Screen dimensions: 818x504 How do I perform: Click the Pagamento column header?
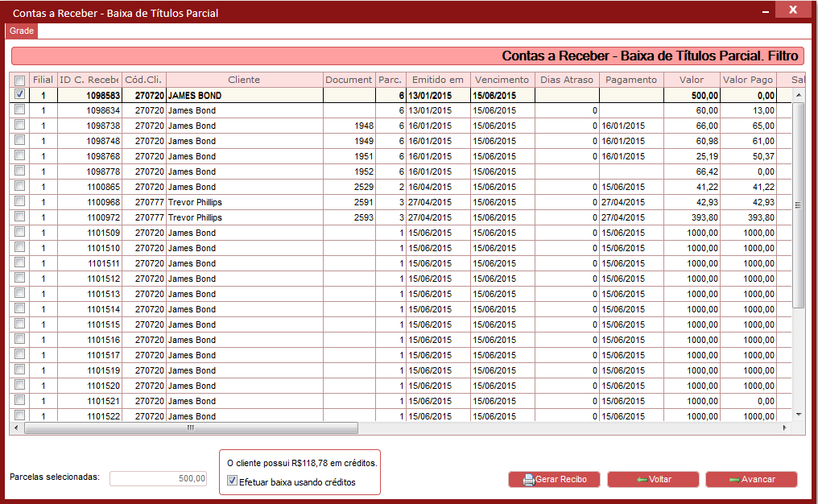pos(631,80)
